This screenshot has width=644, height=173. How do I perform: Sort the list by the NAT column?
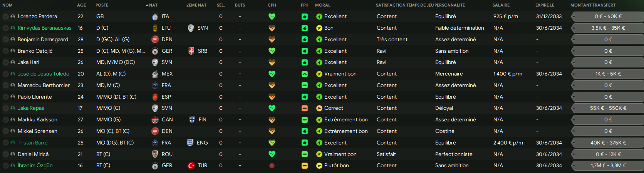click(153, 5)
